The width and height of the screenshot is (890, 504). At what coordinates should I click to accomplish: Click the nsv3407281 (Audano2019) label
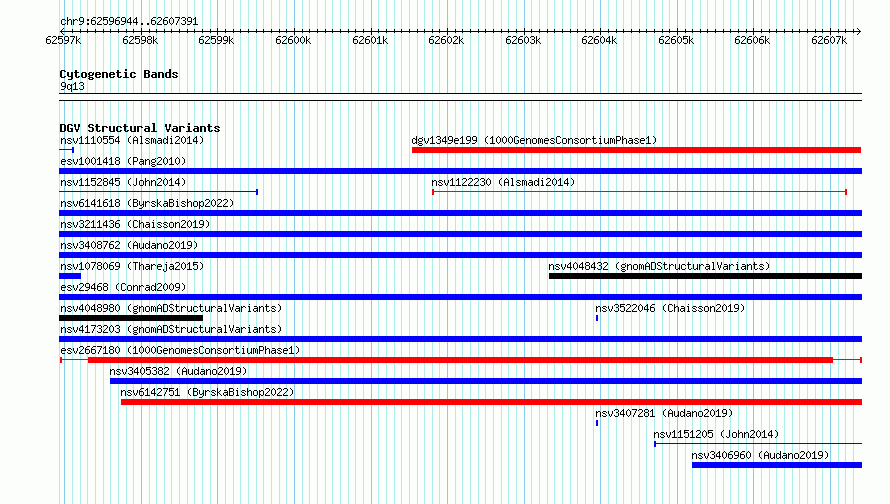[x=664, y=413]
